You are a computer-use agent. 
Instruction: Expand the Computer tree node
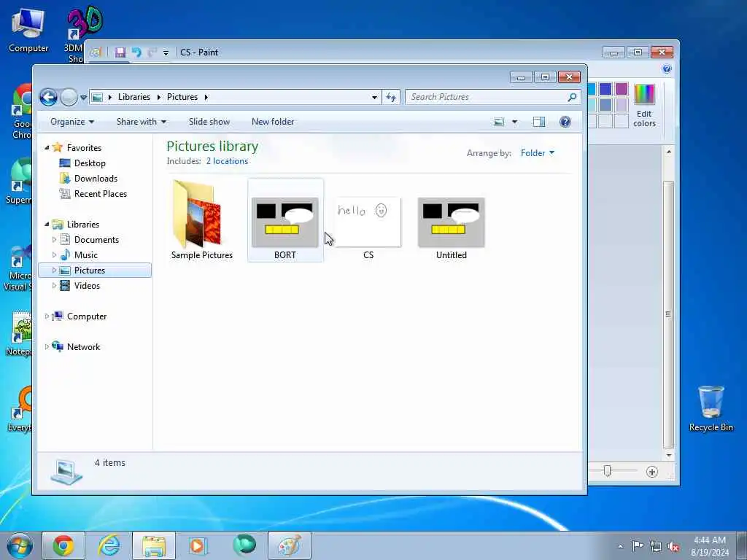(47, 316)
